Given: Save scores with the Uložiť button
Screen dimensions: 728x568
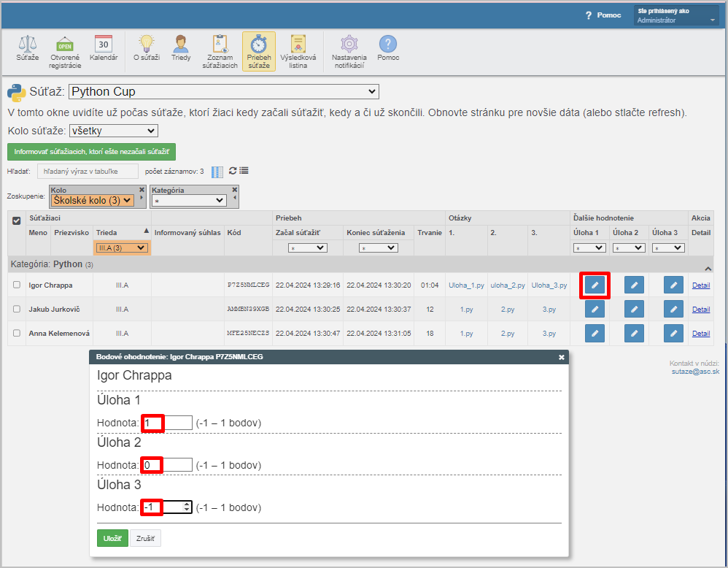Looking at the screenshot, I should [112, 538].
